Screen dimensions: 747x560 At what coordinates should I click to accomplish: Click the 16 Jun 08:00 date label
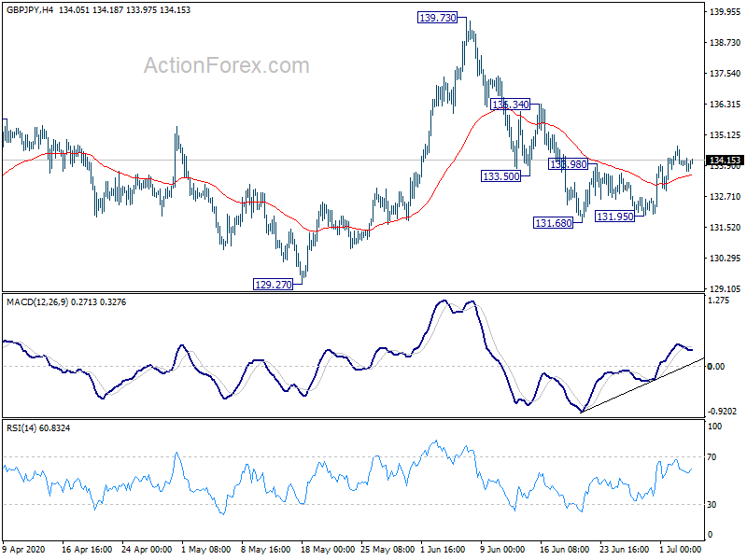564,550
